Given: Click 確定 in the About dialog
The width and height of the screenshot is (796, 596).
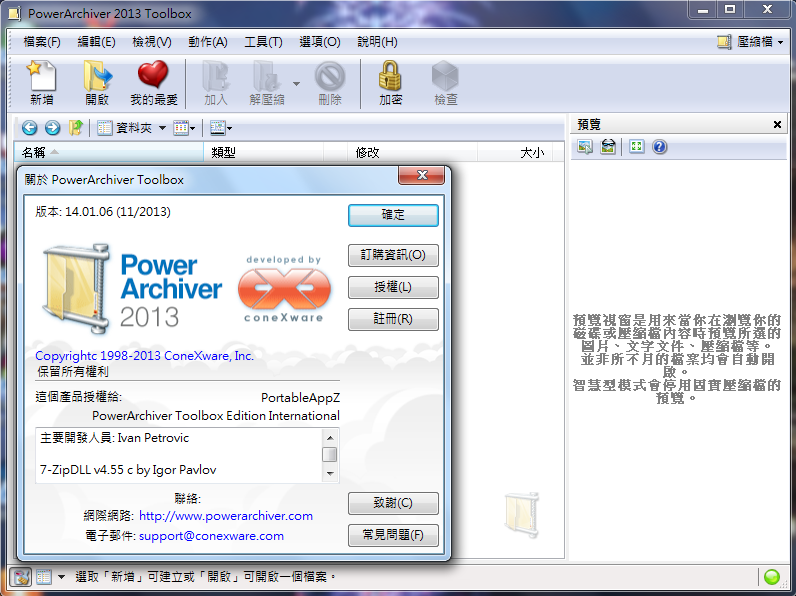Looking at the screenshot, I should pos(393,215).
